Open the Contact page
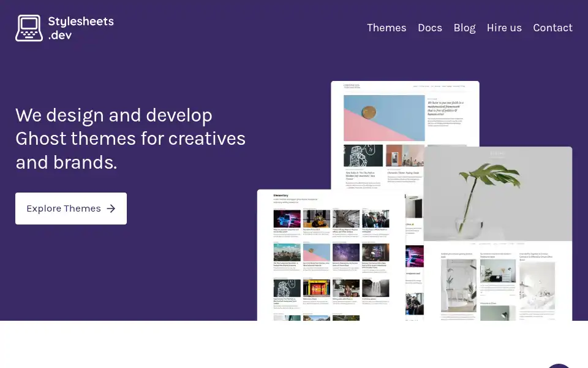The image size is (588, 368). (552, 28)
